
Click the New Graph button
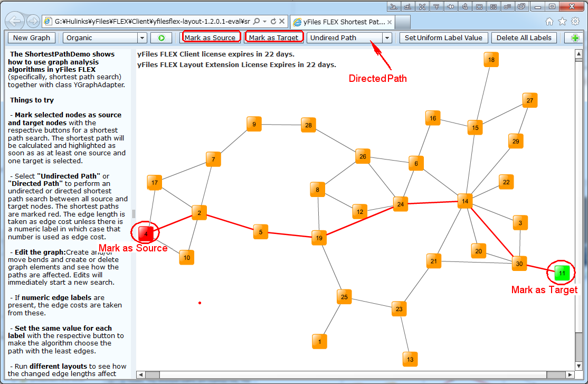(32, 38)
